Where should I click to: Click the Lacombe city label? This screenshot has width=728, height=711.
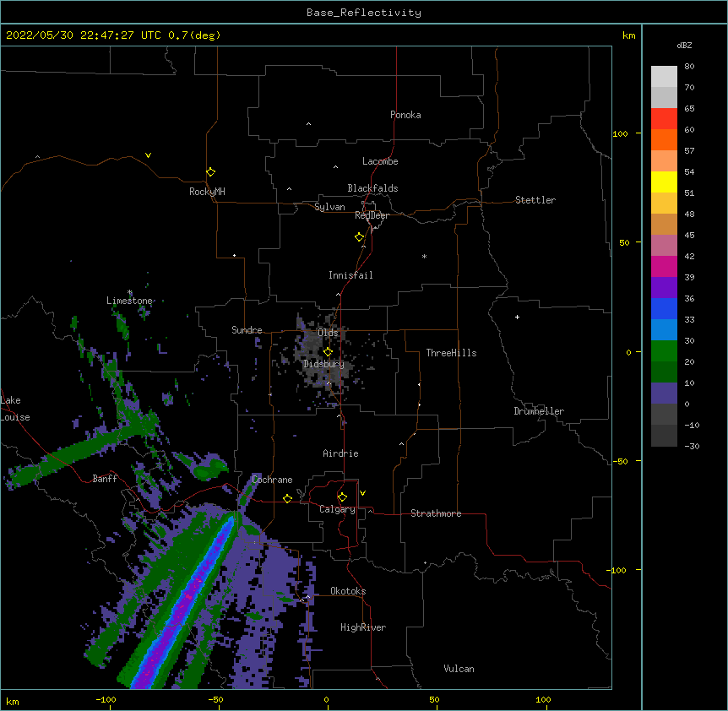click(x=380, y=161)
